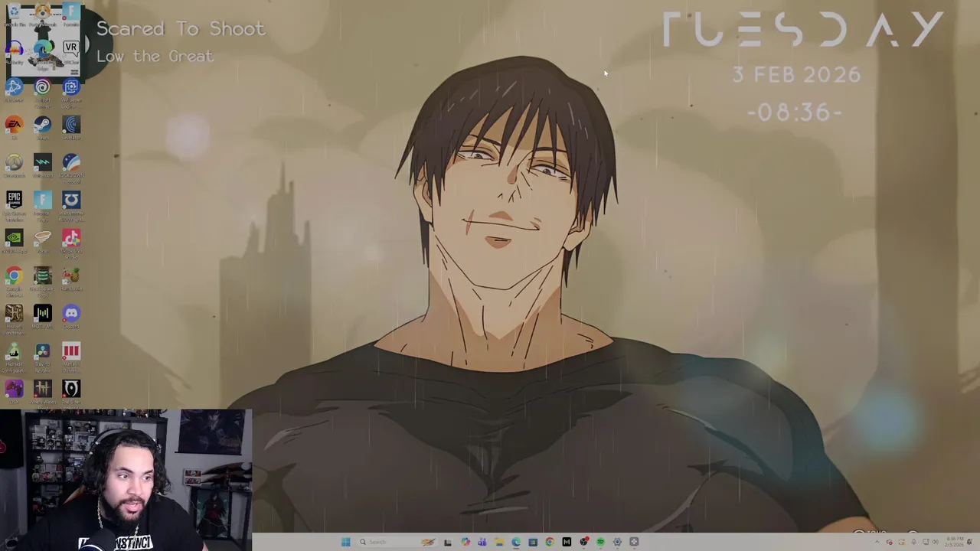Open NVIDIA App desktop shortcut
Viewport: 980px width, 551px height.
(14, 241)
